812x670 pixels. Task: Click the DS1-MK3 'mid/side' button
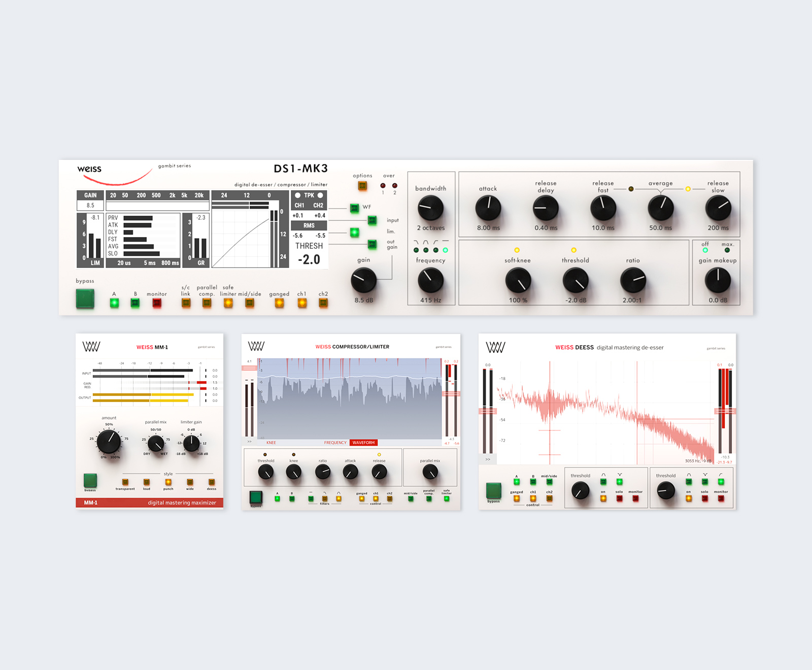click(x=249, y=303)
